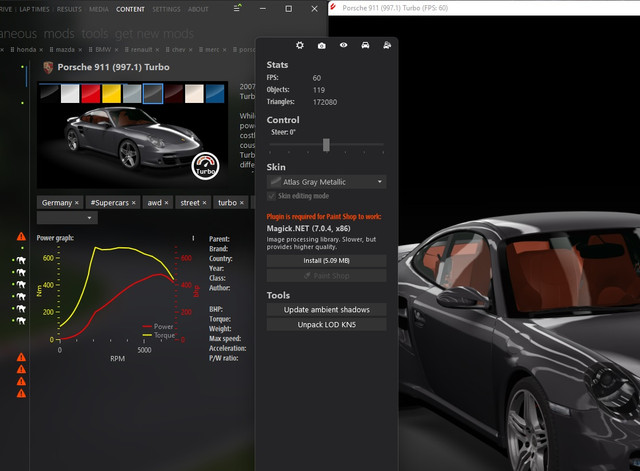Click the third car row icon in the car list
This screenshot has width=640, height=471.
tap(20, 284)
